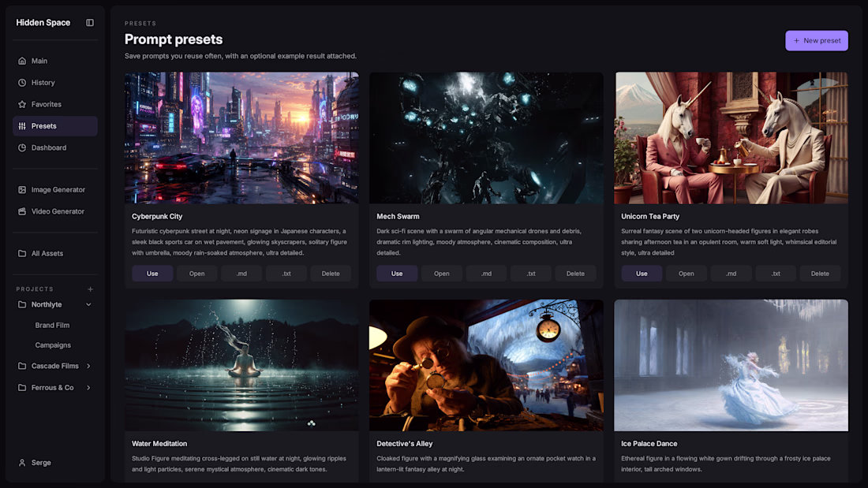Export Cyberpunk City as .md

pos(241,274)
